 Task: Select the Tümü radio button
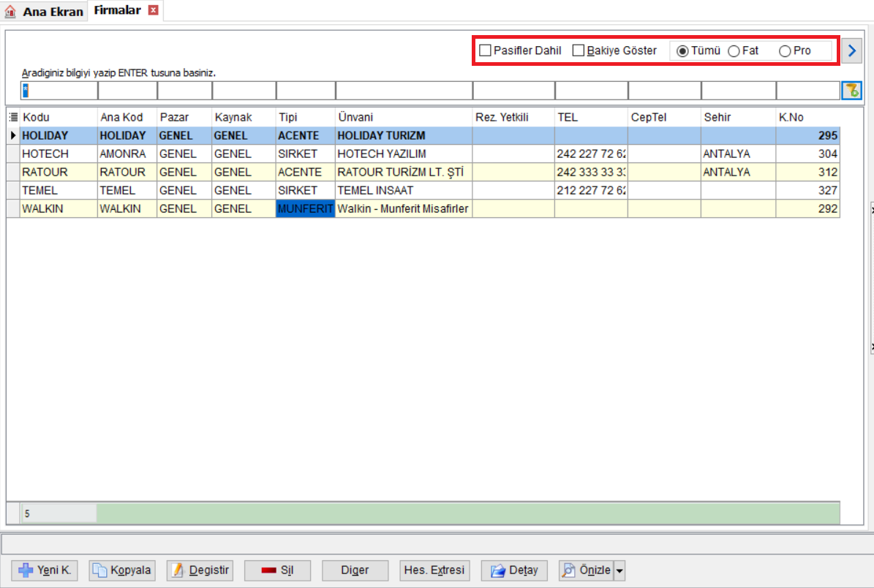tap(682, 50)
